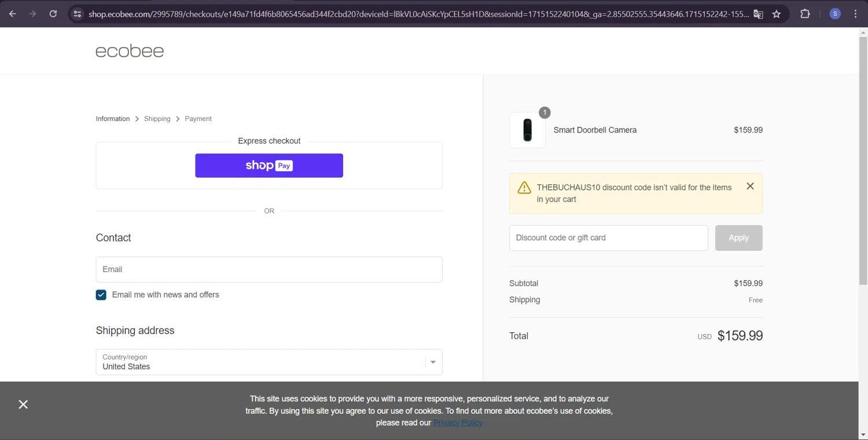The image size is (868, 440).
Task: Open the browser extensions menu
Action: click(805, 14)
